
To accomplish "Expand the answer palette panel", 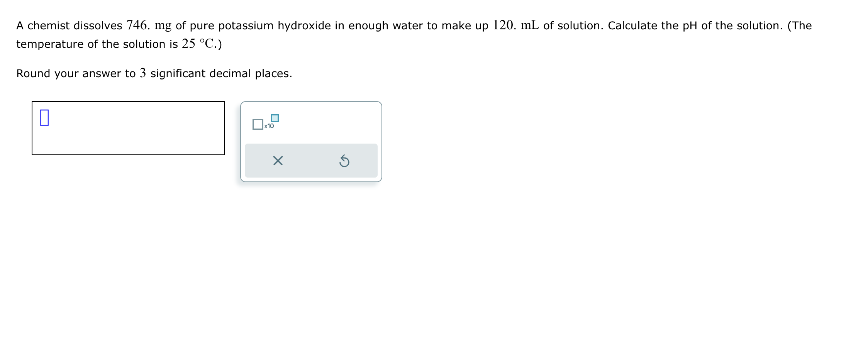I will point(311,141).
